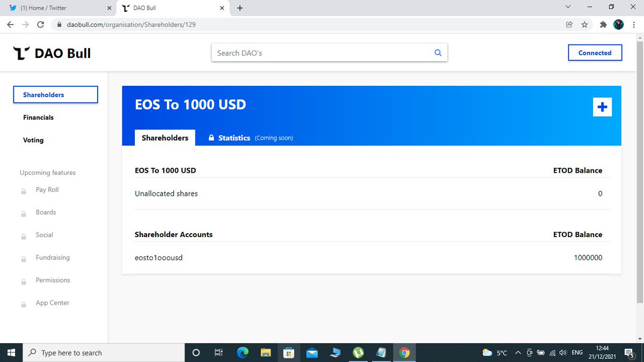Click the Permissions upcoming feature
Viewport: 644px width, 362px height.
click(x=53, y=280)
